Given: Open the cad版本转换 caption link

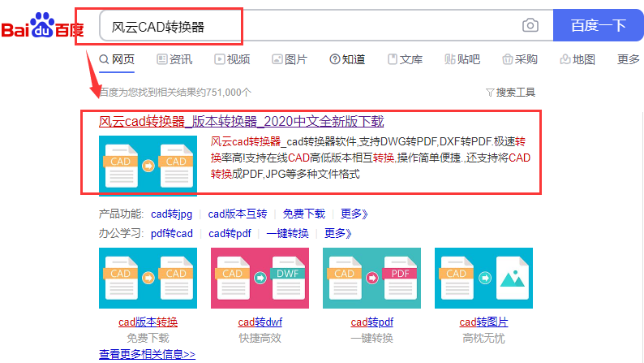Looking at the screenshot, I should (148, 322).
